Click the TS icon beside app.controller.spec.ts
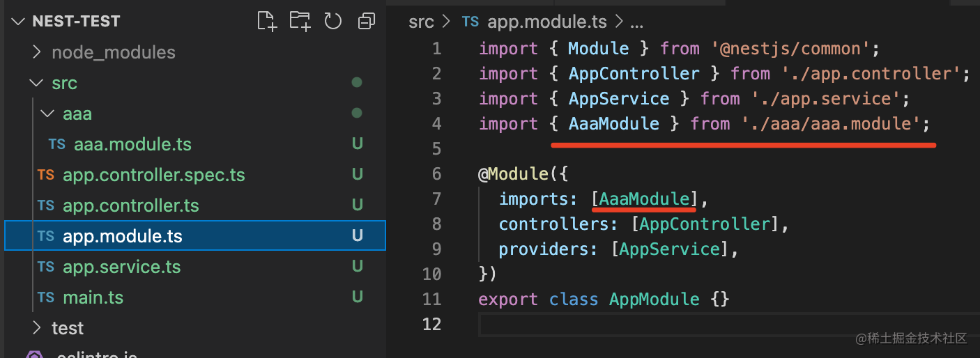 (46, 175)
